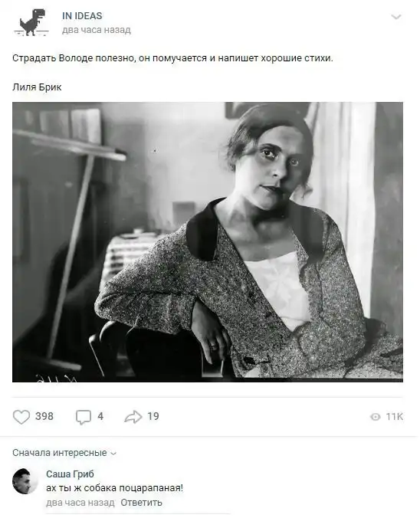Viewport: 420px width, 518px height.
Task: Click the share count 19
Action: [153, 416]
